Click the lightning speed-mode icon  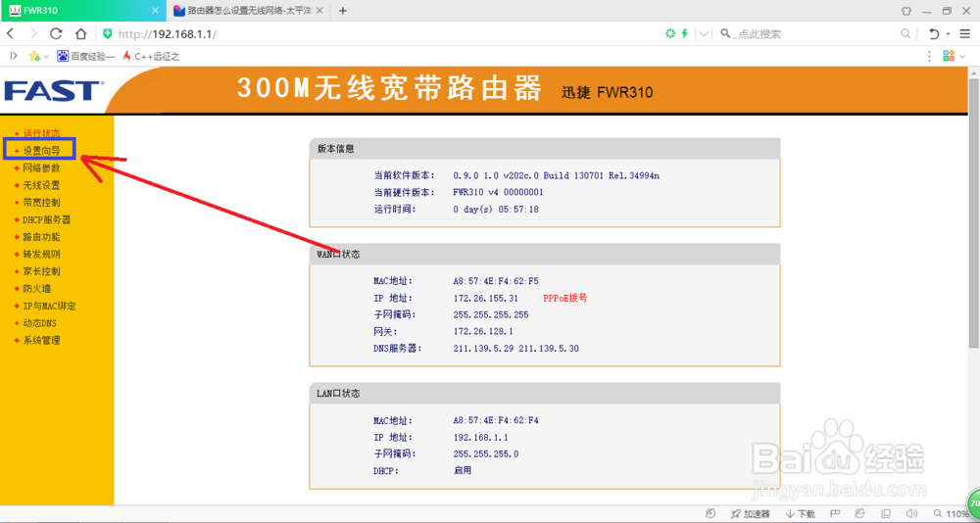pyautogui.click(x=685, y=33)
